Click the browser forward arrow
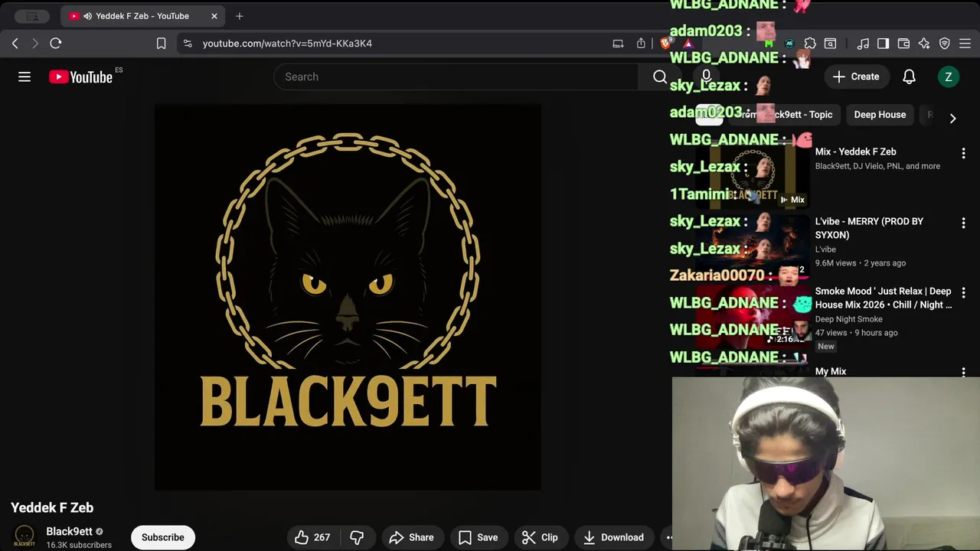The width and height of the screenshot is (980, 551). [x=34, y=44]
